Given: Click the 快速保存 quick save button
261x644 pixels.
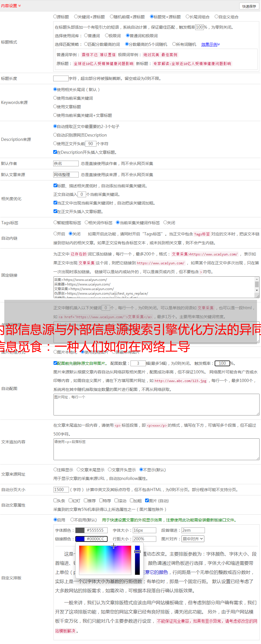Looking at the screenshot, I should click(x=249, y=6).
